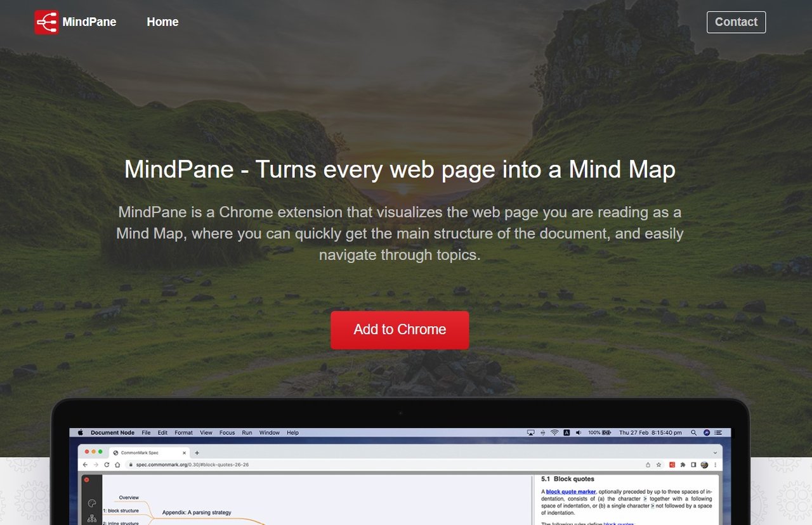812x525 pixels.
Task: Click the MindPane extension description paragraph
Action: click(x=400, y=233)
